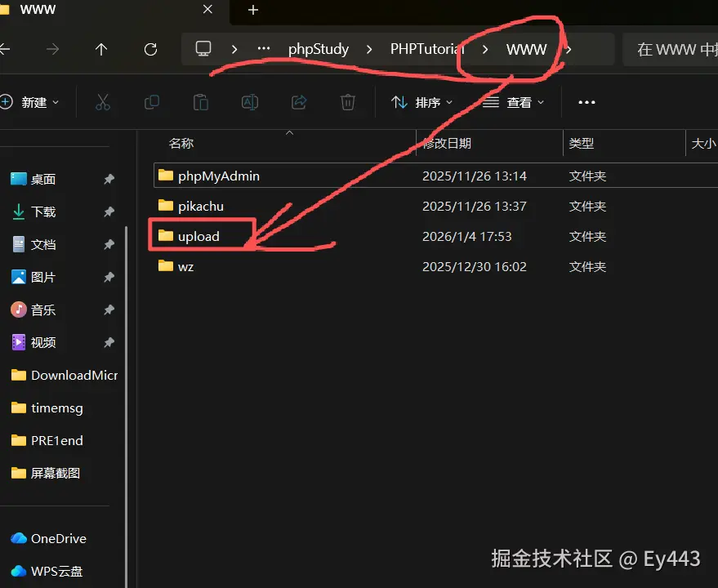Click the Cut scissors icon
Image resolution: width=718 pixels, height=588 pixels.
click(103, 102)
